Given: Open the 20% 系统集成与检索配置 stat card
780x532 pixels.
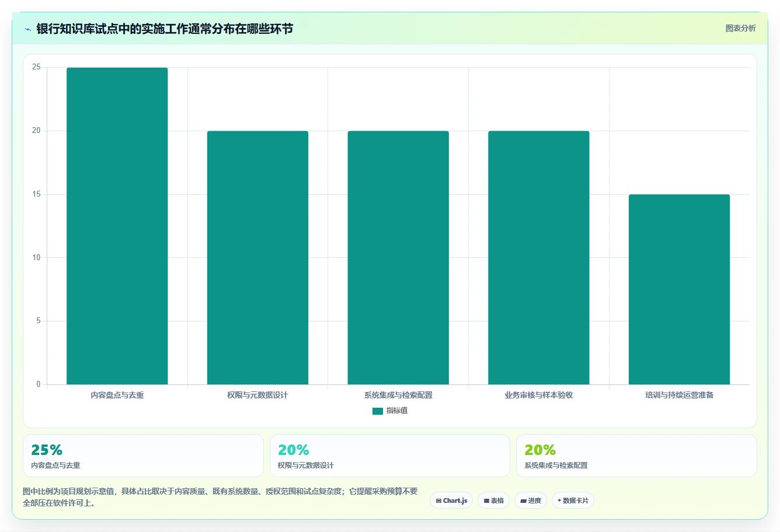Looking at the screenshot, I should pos(636,456).
